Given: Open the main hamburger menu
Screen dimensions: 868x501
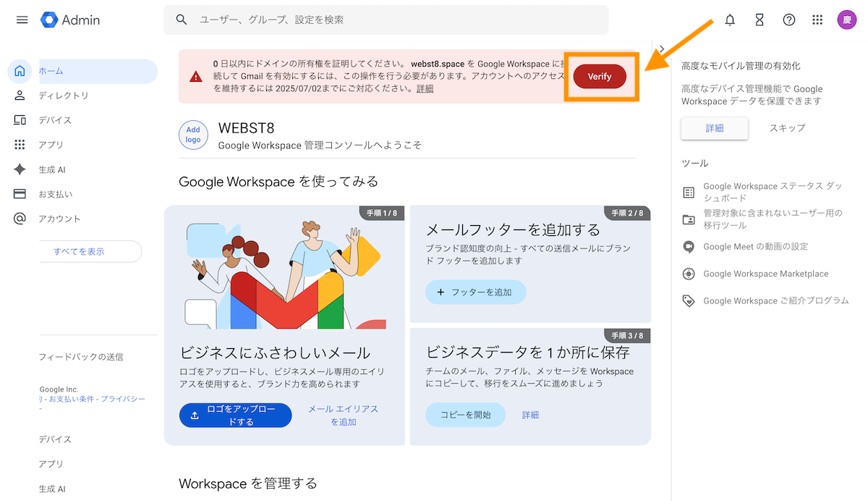Looking at the screenshot, I should [22, 20].
